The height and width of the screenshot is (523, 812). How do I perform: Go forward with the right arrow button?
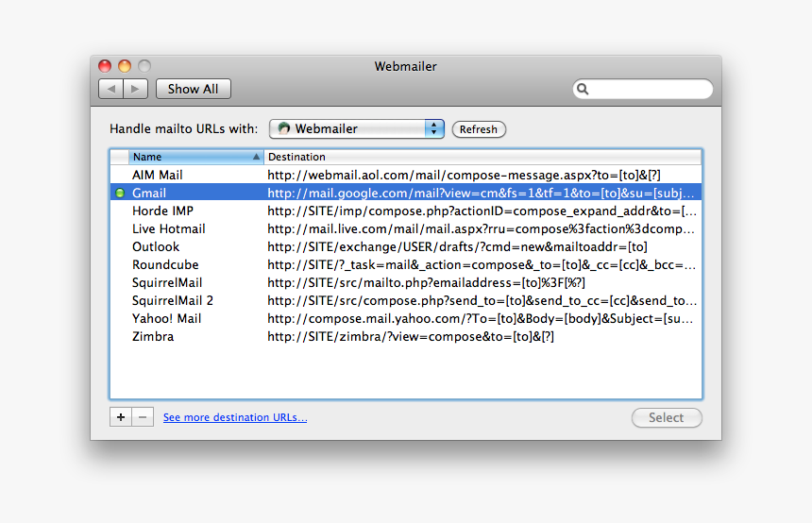pyautogui.click(x=136, y=89)
